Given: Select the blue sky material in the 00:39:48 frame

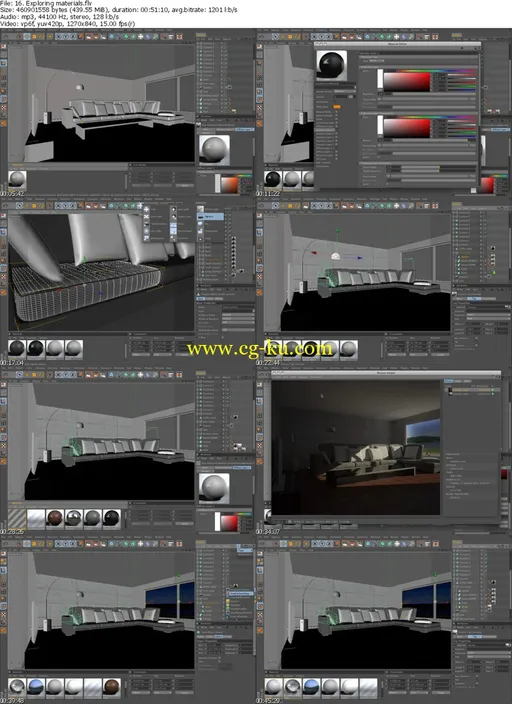Looking at the screenshot, I should (35, 687).
